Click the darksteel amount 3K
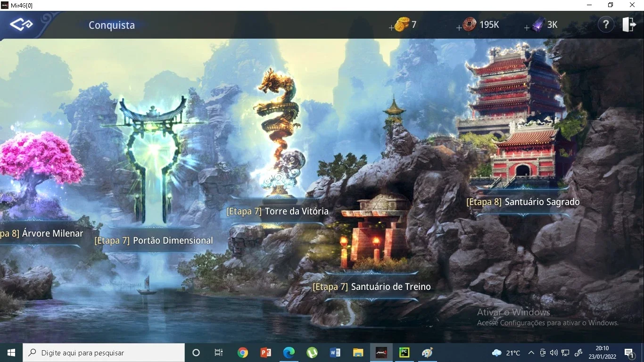Image resolution: width=644 pixels, height=362 pixels. (553, 25)
